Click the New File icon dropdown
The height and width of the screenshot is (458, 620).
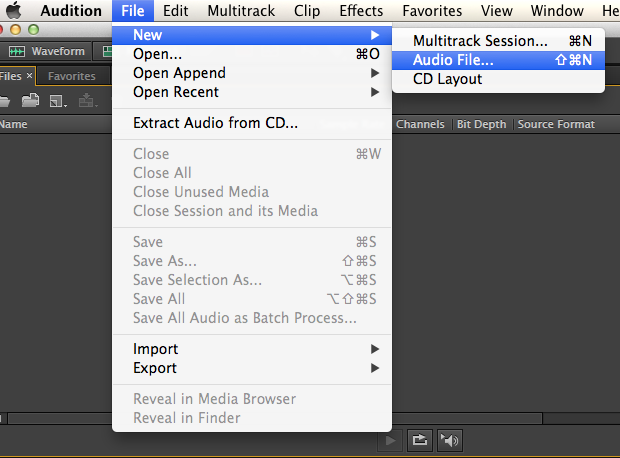[58, 100]
